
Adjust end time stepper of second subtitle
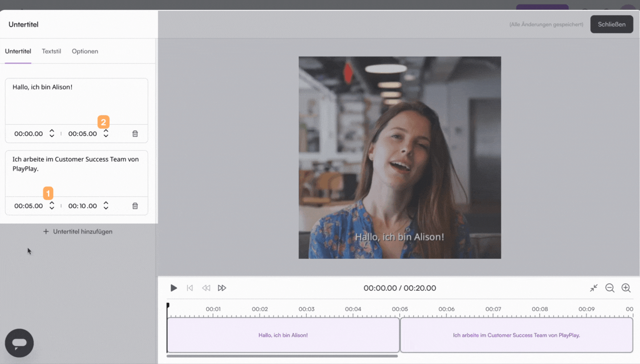click(x=106, y=206)
